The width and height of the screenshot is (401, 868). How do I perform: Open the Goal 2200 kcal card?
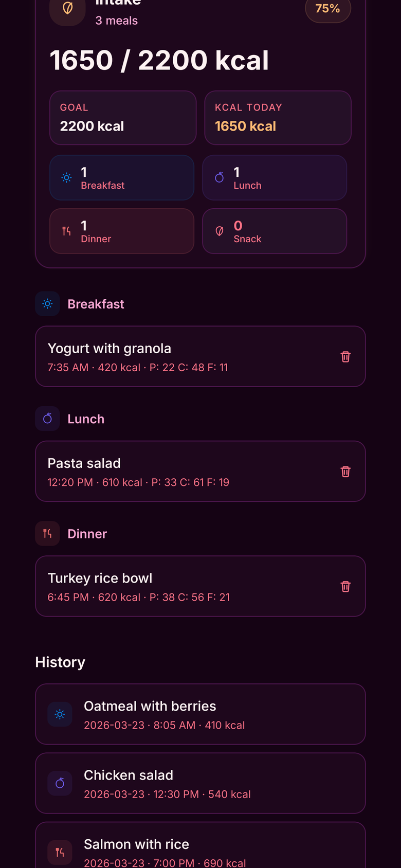(x=123, y=118)
